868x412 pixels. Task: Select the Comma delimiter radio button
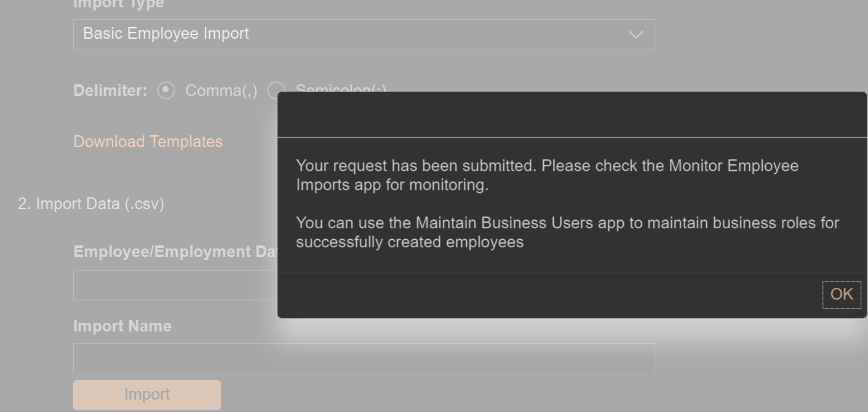coord(166,90)
